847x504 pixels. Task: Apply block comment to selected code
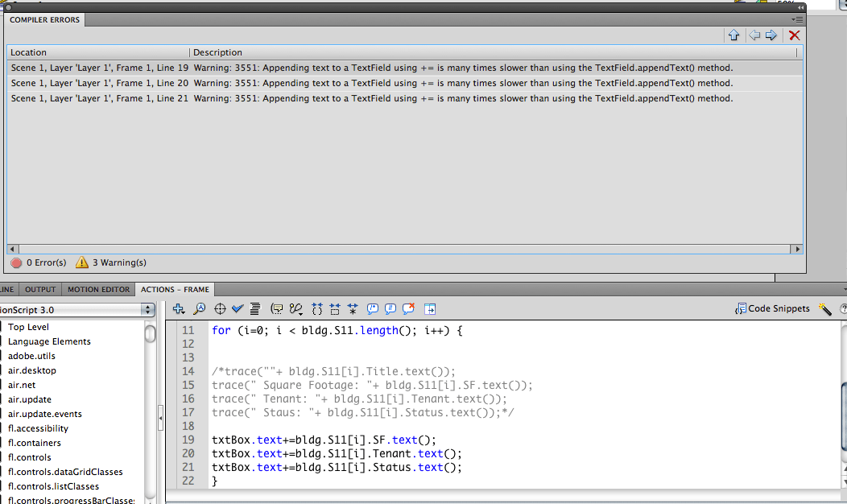(x=372, y=308)
